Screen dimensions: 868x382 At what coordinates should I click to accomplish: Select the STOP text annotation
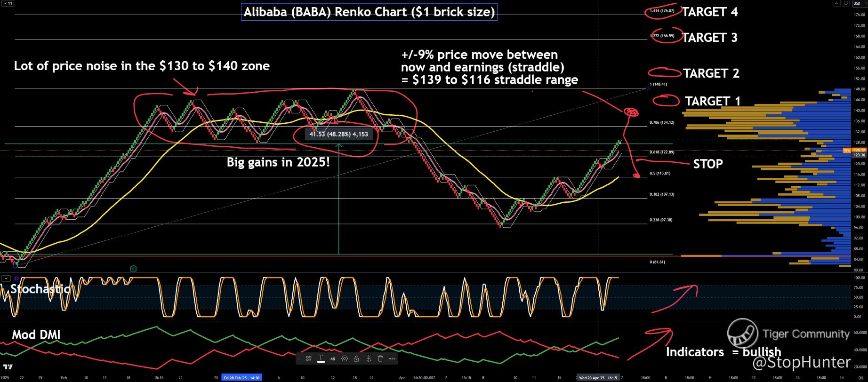(x=708, y=164)
